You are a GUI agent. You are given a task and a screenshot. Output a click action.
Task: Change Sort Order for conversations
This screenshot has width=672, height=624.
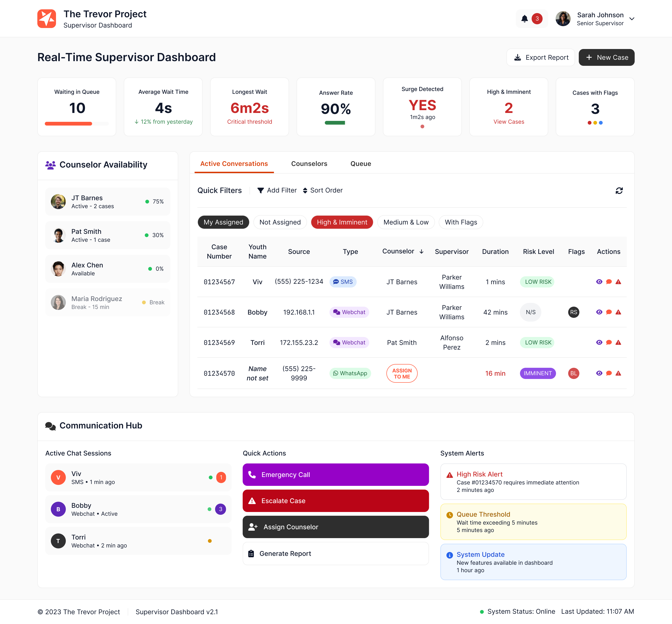(x=322, y=190)
